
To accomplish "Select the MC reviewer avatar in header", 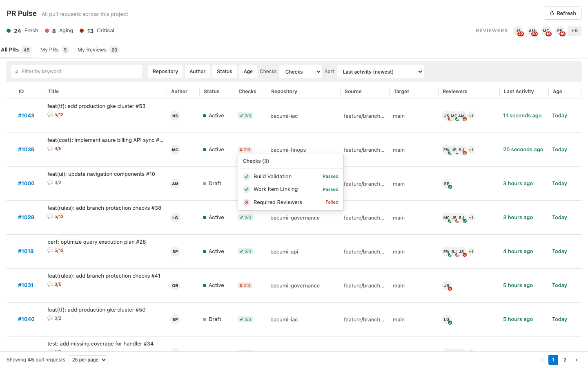I will click(546, 31).
